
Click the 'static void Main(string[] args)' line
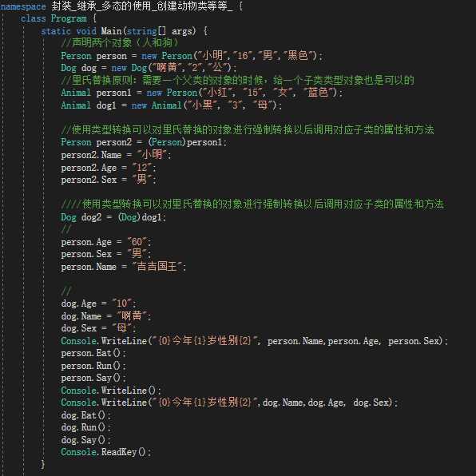124,31
